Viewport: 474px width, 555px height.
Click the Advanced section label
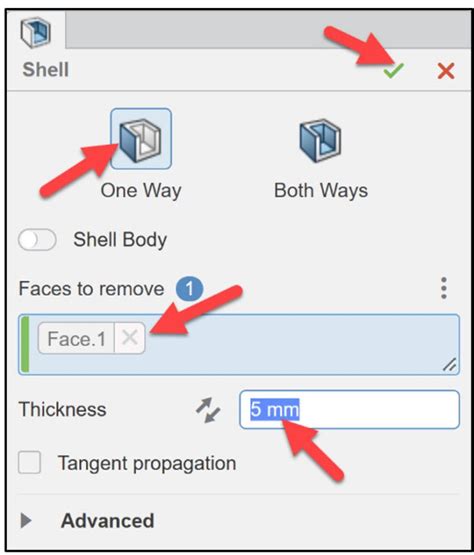coord(108,520)
